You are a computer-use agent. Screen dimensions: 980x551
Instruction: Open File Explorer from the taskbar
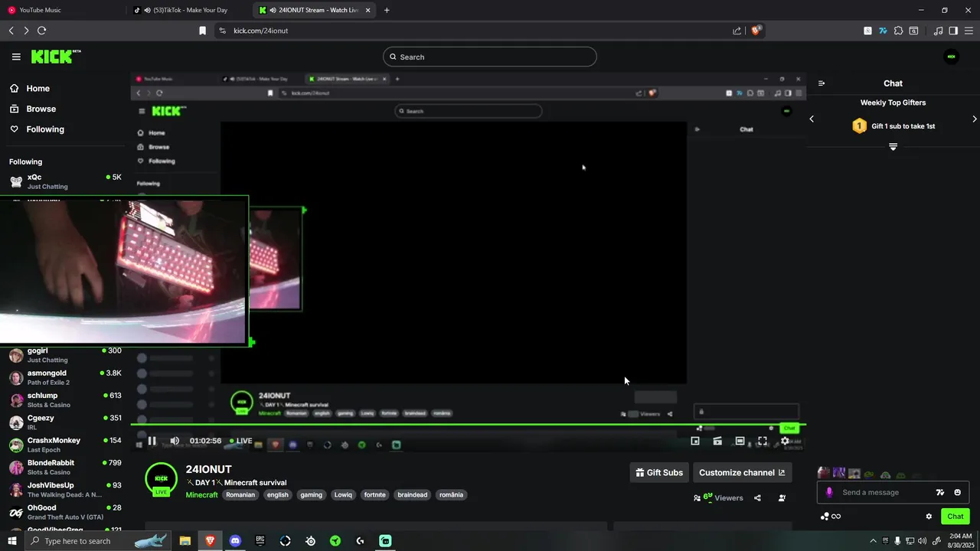[x=185, y=541]
